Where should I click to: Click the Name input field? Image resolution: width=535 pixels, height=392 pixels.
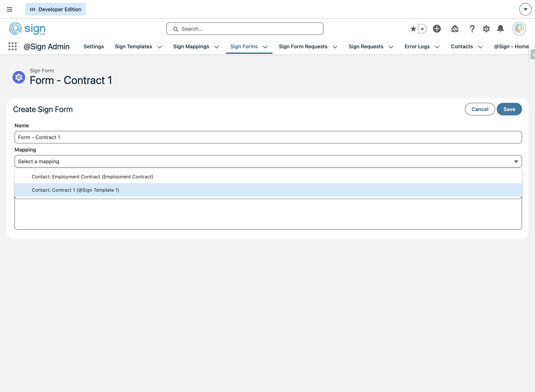click(268, 137)
